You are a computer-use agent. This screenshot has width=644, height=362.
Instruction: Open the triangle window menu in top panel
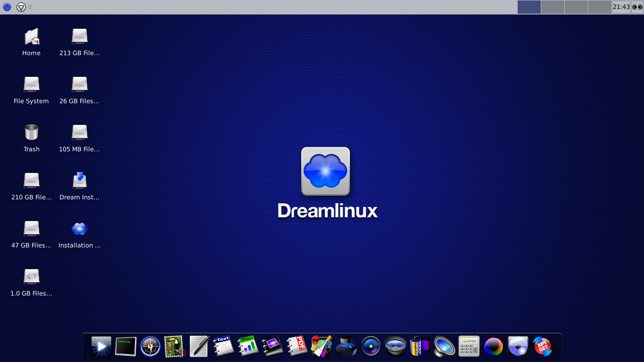coord(21,7)
